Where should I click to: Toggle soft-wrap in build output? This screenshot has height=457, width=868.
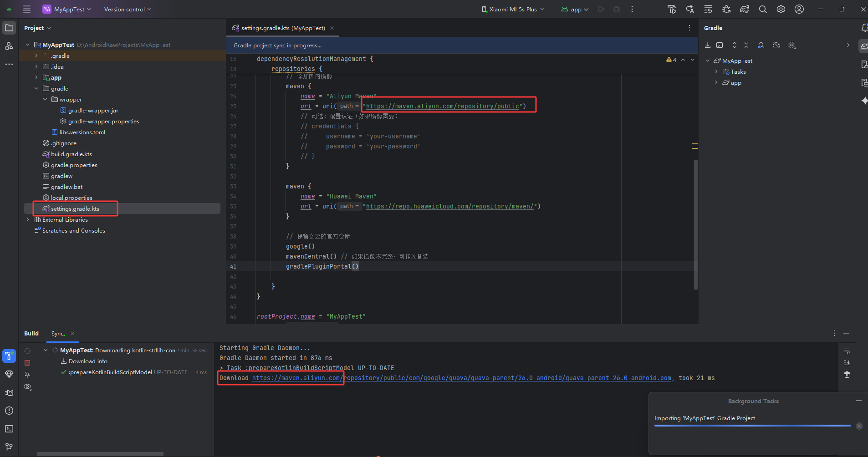click(847, 351)
